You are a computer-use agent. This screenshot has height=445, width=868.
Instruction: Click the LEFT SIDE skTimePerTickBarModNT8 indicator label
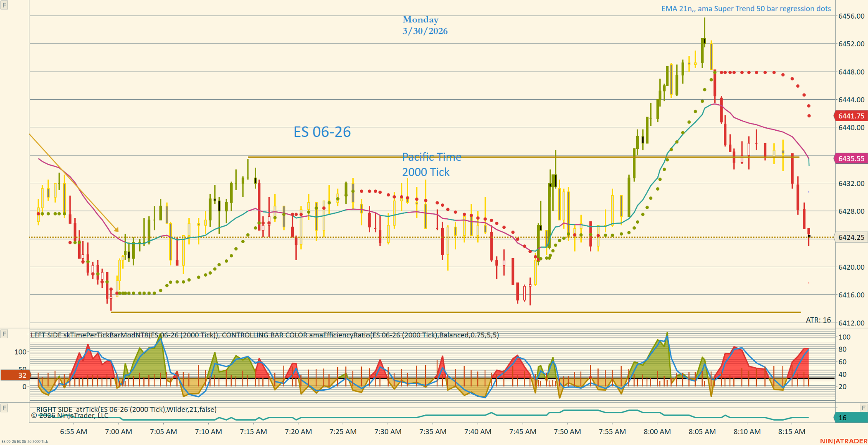(x=265, y=335)
